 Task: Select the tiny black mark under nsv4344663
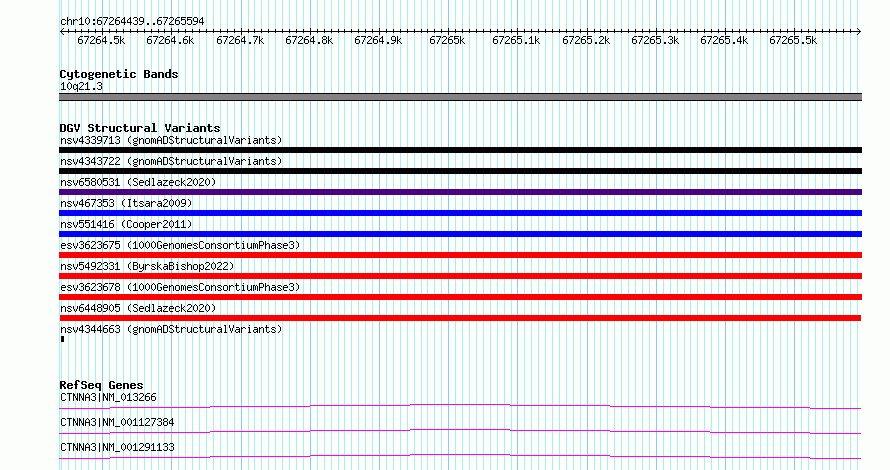(62, 339)
